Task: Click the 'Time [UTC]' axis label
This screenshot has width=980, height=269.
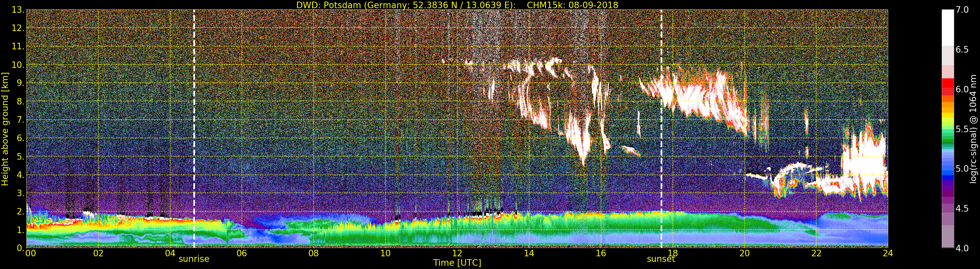Action: pos(457,263)
